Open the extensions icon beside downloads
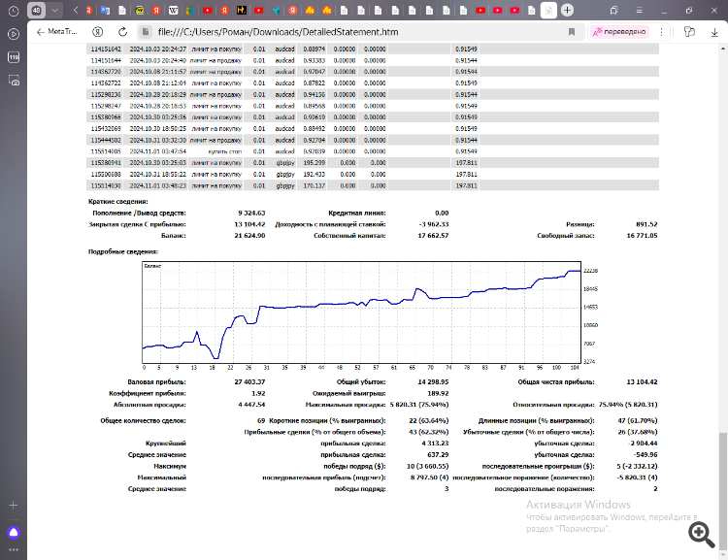Image resolution: width=728 pixels, height=560 pixels. coord(689,31)
